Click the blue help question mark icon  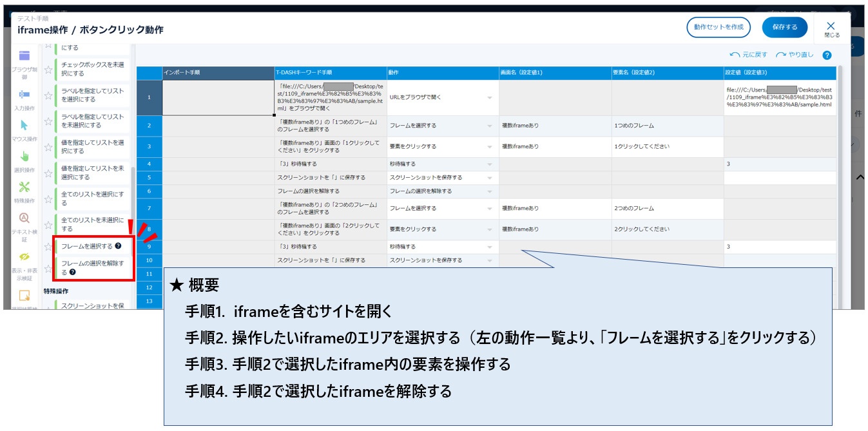[x=827, y=56]
